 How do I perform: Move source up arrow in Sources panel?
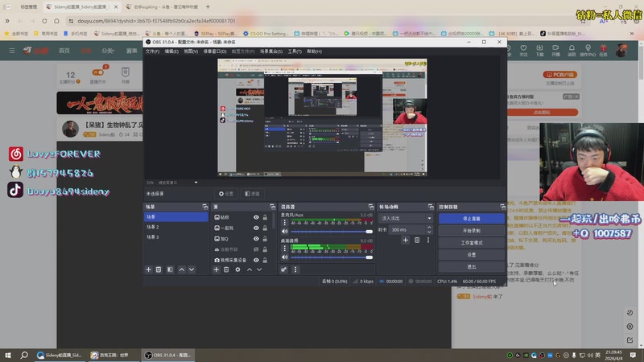250,269
